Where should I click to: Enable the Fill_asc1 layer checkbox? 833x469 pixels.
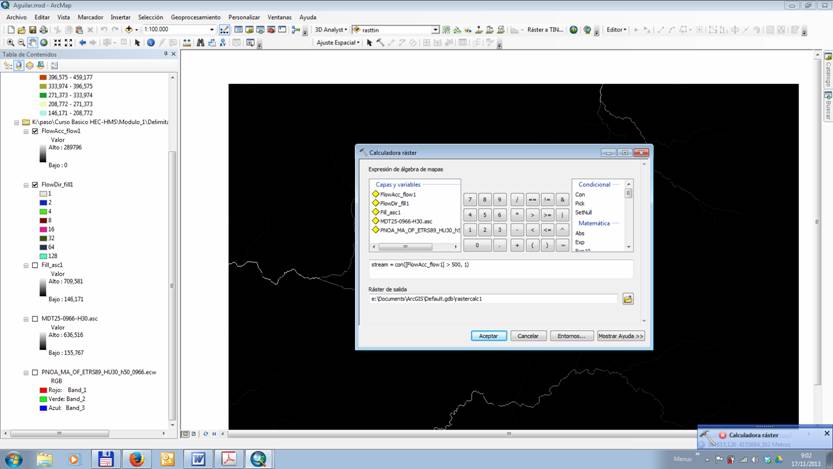(35, 266)
